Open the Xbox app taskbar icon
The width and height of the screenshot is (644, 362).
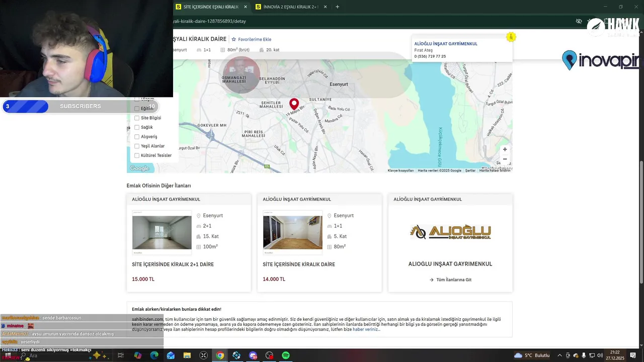[x=204, y=355]
